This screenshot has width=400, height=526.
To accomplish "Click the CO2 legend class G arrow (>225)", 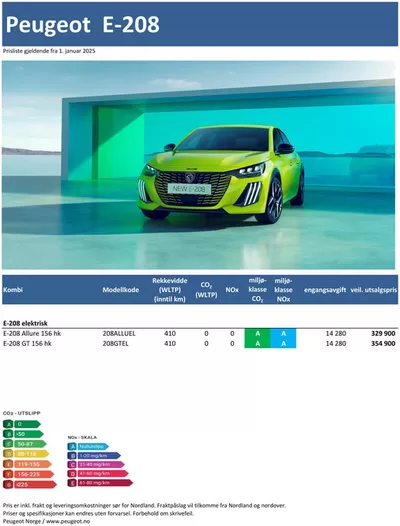I will pos(30,484).
